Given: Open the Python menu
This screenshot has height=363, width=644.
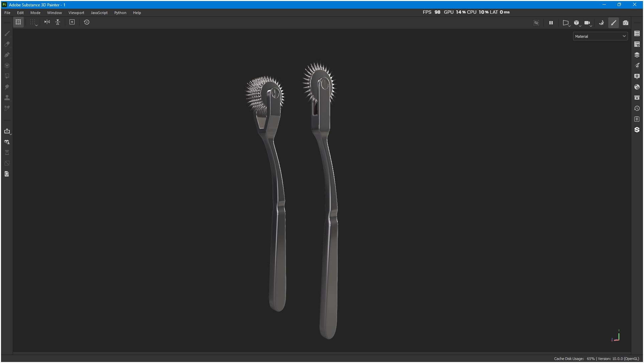Looking at the screenshot, I should click(x=120, y=13).
